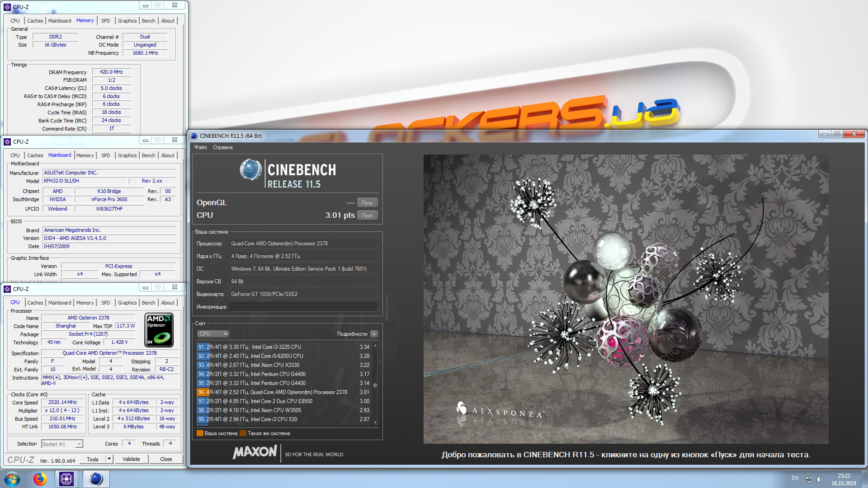
Task: Switch to Memory tab in bottom CPU-Z
Action: (x=85, y=303)
